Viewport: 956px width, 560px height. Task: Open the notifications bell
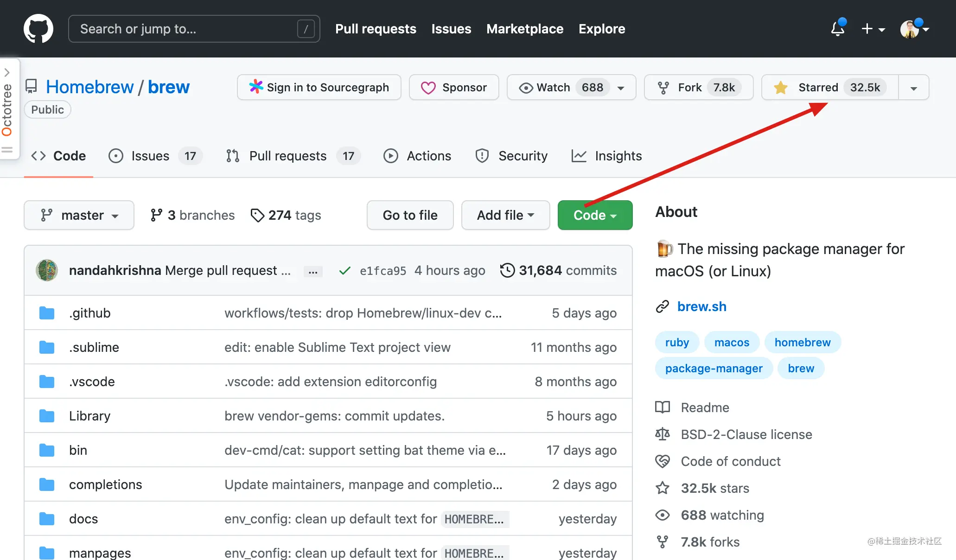click(838, 29)
